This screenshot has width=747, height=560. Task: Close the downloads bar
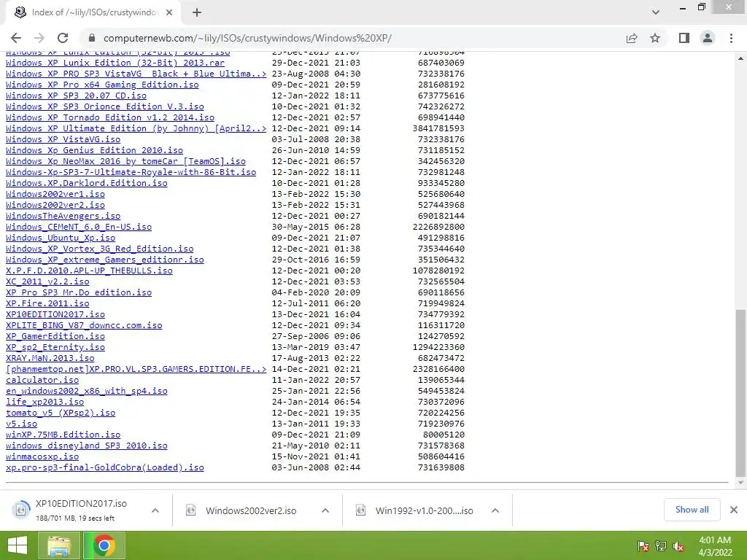point(734,510)
